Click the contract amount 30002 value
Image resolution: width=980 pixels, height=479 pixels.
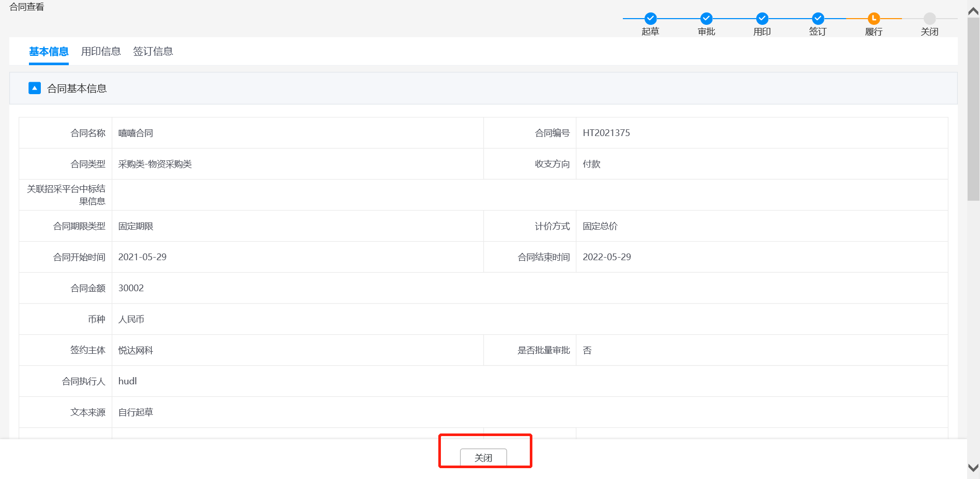point(131,288)
